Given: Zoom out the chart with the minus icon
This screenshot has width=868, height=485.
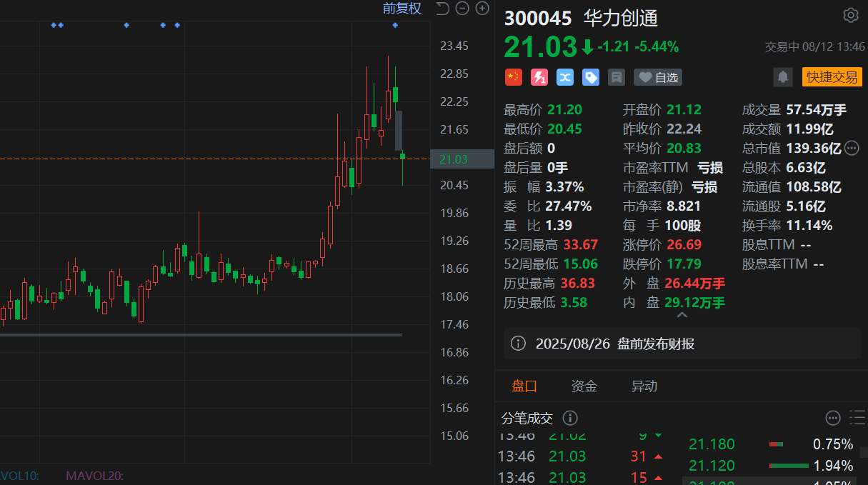Looking at the screenshot, I should pyautogui.click(x=462, y=9).
